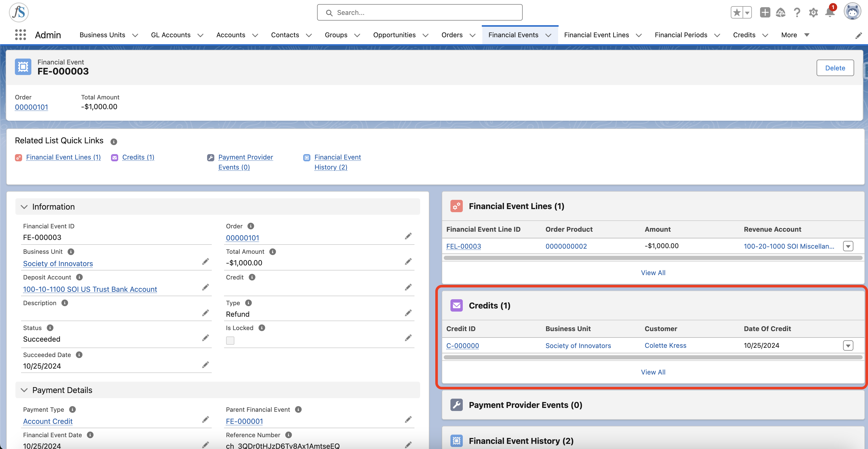Screen dimensions: 868x449
Task: Open the App Launcher grid icon
Action: tap(21, 35)
